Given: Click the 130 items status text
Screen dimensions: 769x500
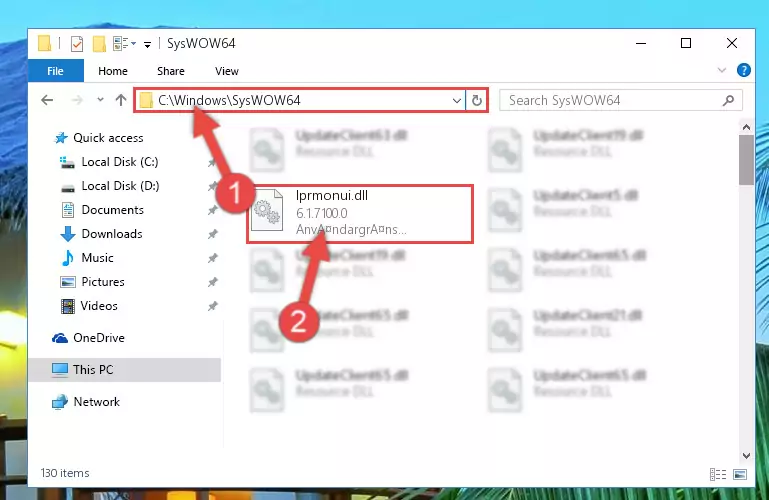Looking at the screenshot, I should 65,473.
